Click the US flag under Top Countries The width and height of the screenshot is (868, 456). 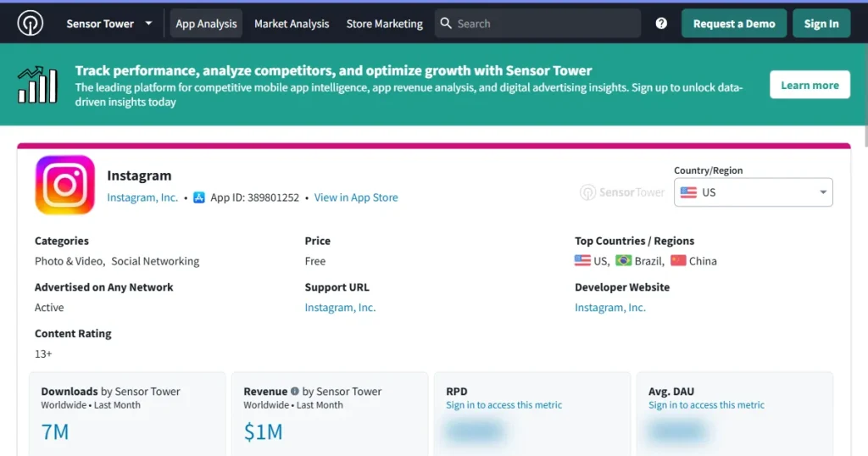click(x=582, y=261)
